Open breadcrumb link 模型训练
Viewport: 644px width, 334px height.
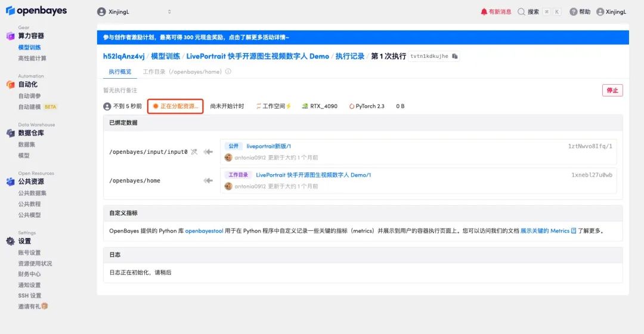(x=165, y=56)
